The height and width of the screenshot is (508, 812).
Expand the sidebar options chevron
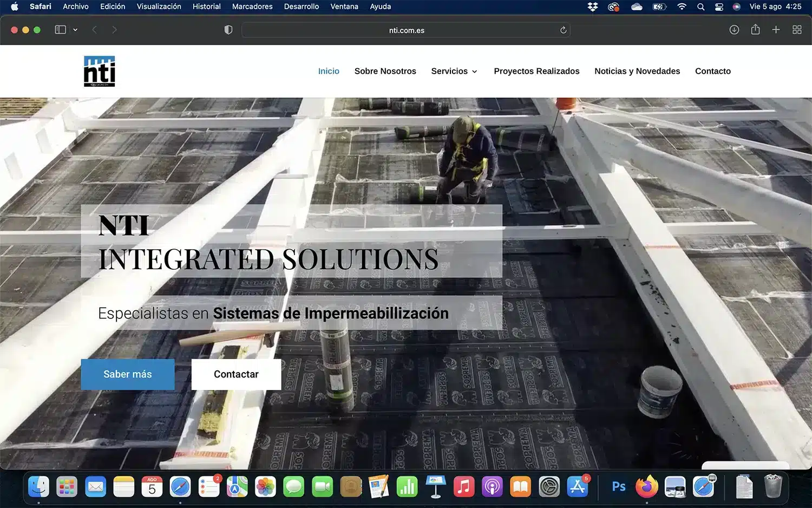tap(75, 30)
